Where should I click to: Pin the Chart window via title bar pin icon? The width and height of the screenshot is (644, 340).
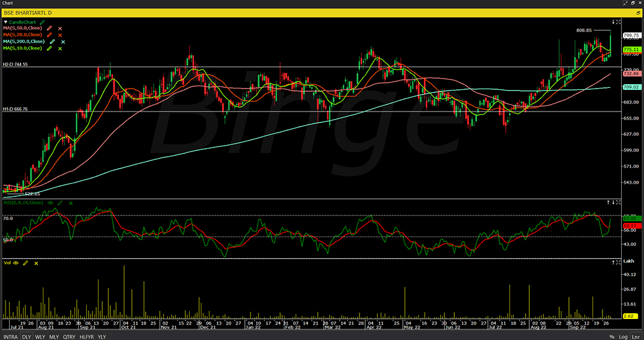coord(625,3)
